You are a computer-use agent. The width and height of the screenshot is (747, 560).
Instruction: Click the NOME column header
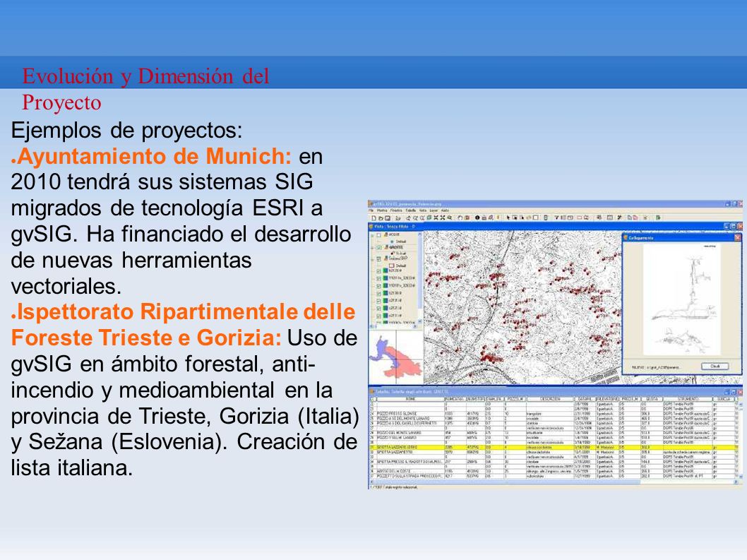click(x=410, y=399)
